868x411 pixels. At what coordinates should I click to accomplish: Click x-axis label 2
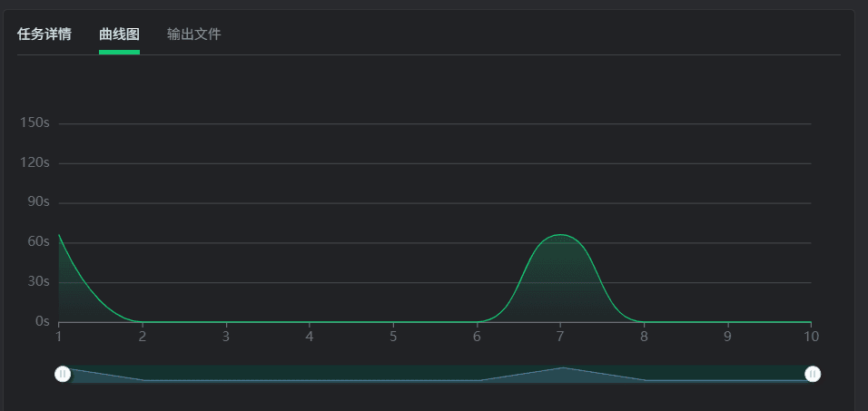coord(143,337)
